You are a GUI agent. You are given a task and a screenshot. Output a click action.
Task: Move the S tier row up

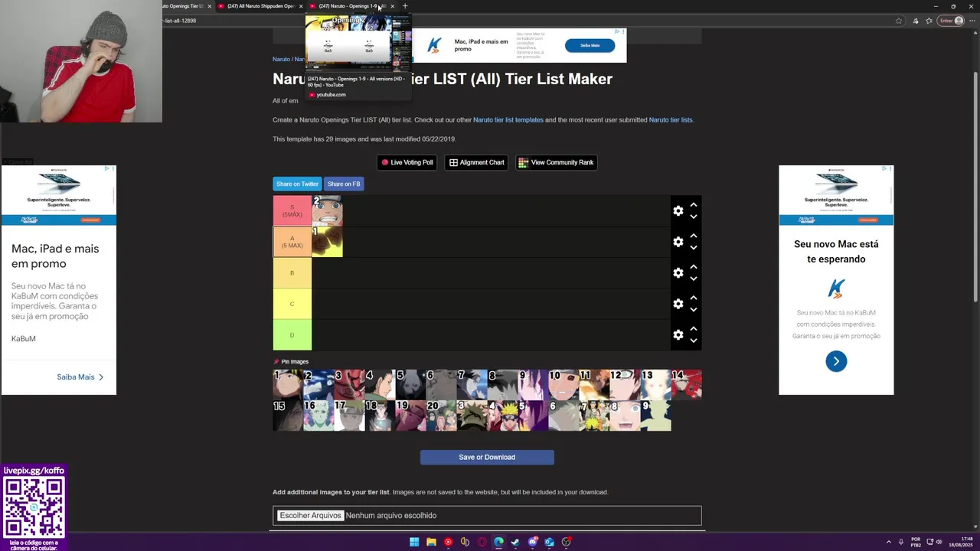693,205
